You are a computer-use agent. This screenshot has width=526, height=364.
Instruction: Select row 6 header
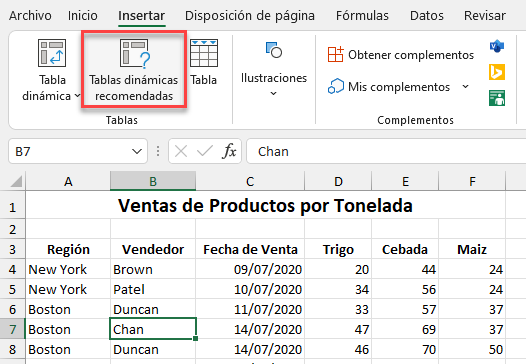(12, 309)
